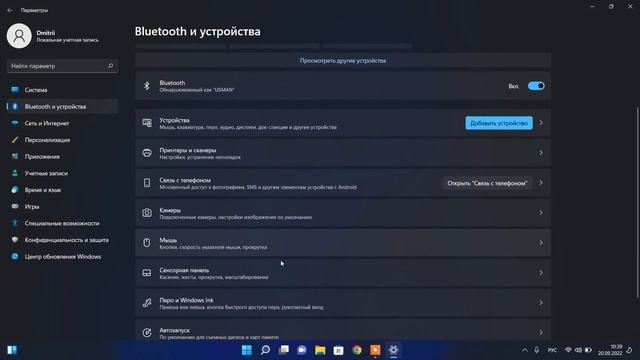Click the touchpad icon in Touchpad row

[x=147, y=273]
